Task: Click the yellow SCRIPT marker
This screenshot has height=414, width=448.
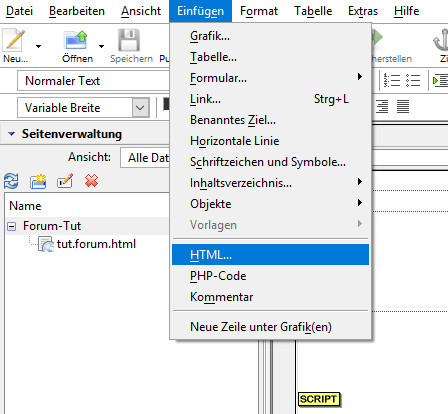Action: point(319,399)
